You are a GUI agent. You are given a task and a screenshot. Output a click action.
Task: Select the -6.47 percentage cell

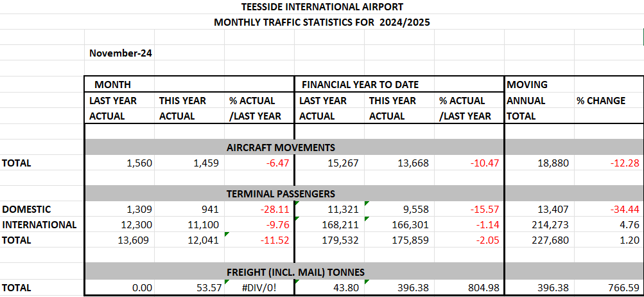(x=259, y=163)
